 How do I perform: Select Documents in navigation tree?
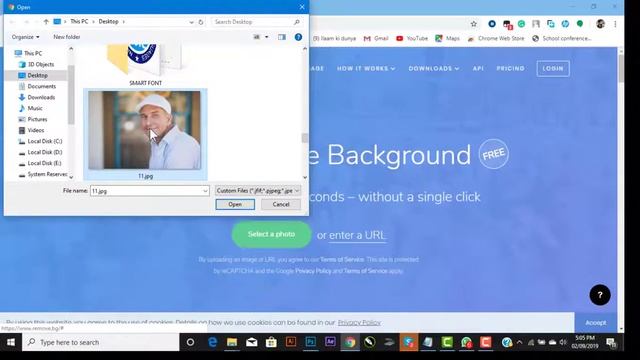click(41, 87)
